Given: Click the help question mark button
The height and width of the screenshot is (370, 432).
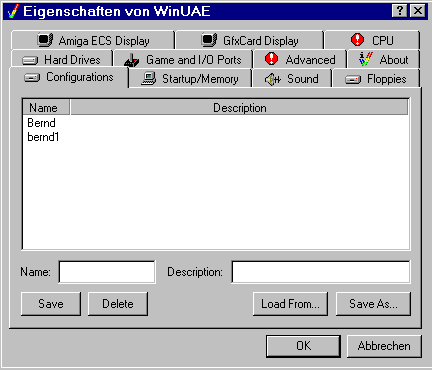Looking at the screenshot, I should click(x=400, y=11).
